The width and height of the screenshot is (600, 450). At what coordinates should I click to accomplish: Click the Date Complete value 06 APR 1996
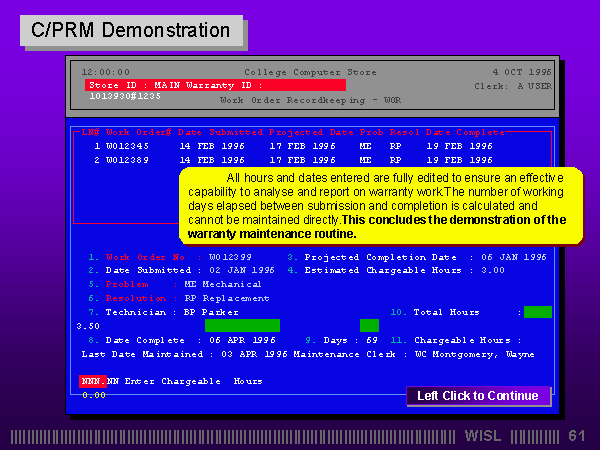coord(244,340)
